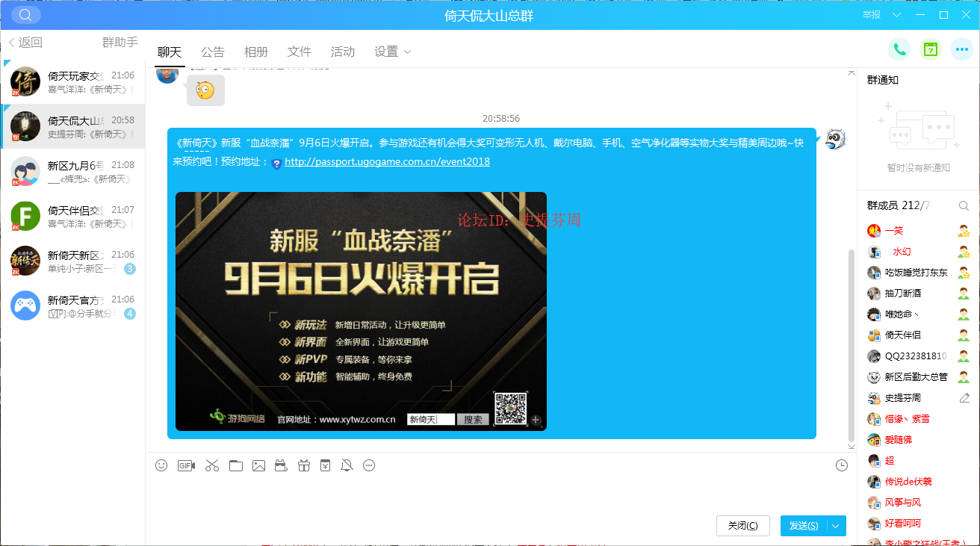The height and width of the screenshot is (546, 980).
Task: Select the 倚天侃大山 conversation
Action: point(72,127)
